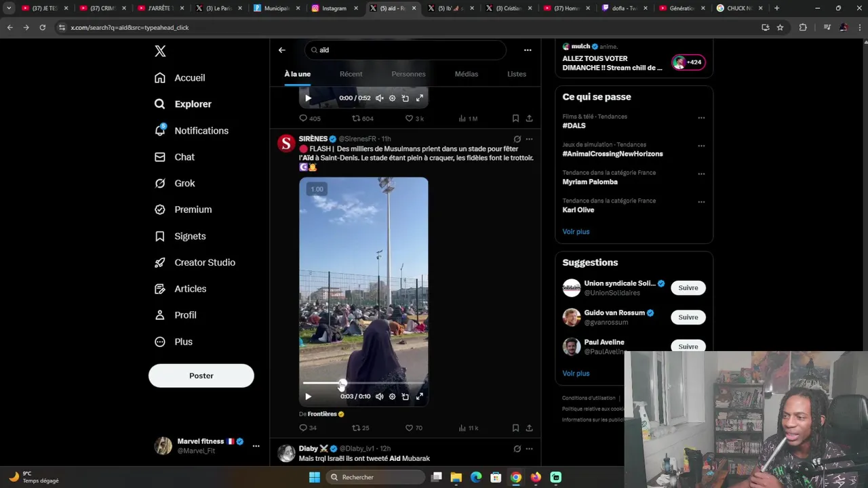
Task: Click the Saint-Denis video progress bar
Action: [363, 384]
